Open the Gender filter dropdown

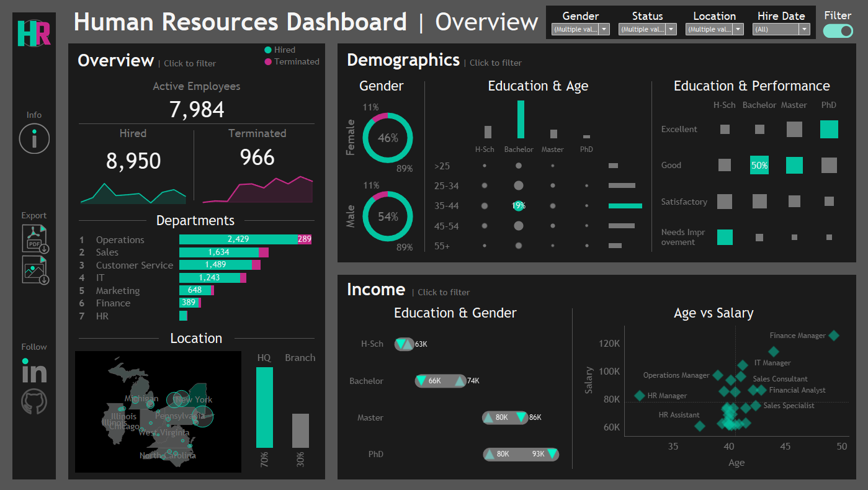coord(603,29)
